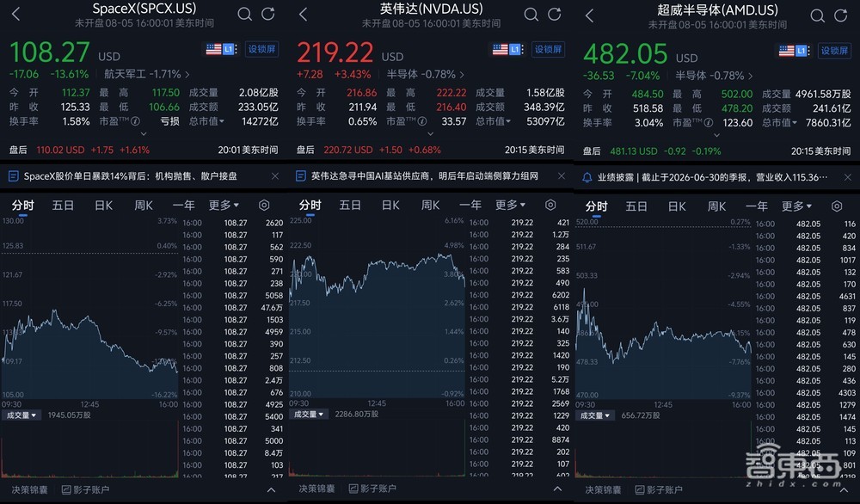Open search in the NVDA panel

(x=531, y=15)
